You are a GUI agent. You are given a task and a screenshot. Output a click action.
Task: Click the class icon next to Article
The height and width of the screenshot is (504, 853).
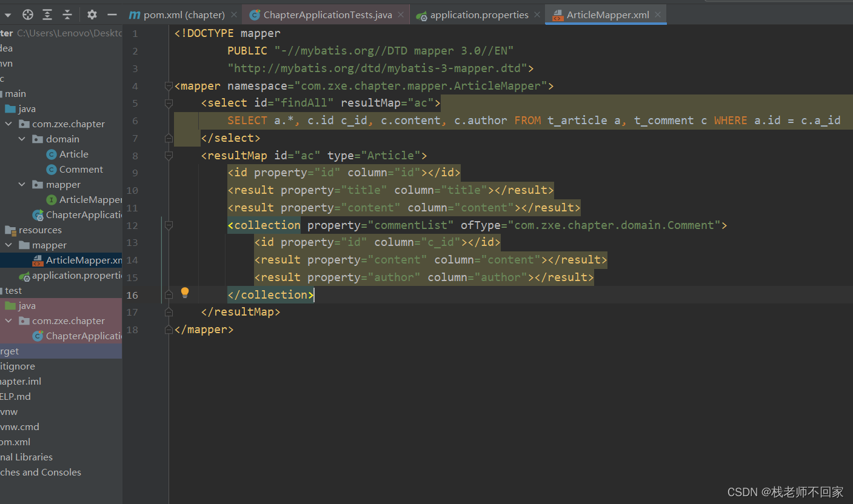tap(52, 154)
